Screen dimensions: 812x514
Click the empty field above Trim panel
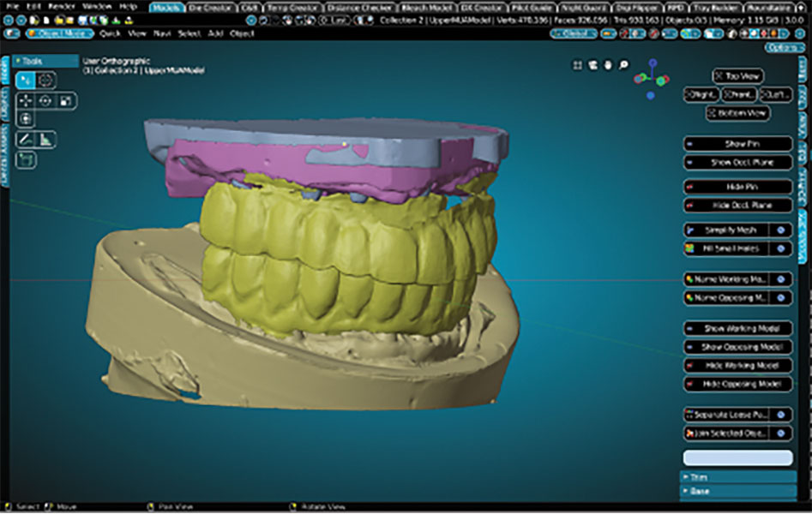tap(737, 458)
